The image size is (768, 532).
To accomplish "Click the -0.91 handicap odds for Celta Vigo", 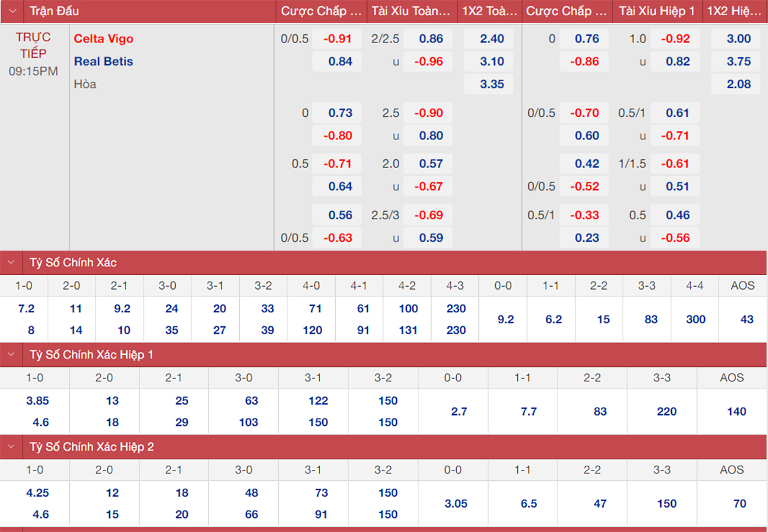I will pos(337,39).
